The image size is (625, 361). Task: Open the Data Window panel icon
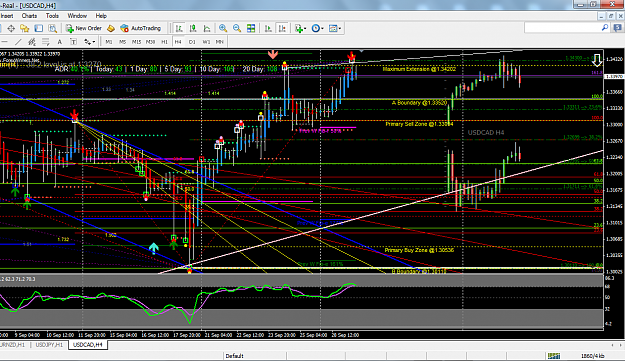pyautogui.click(x=11, y=28)
